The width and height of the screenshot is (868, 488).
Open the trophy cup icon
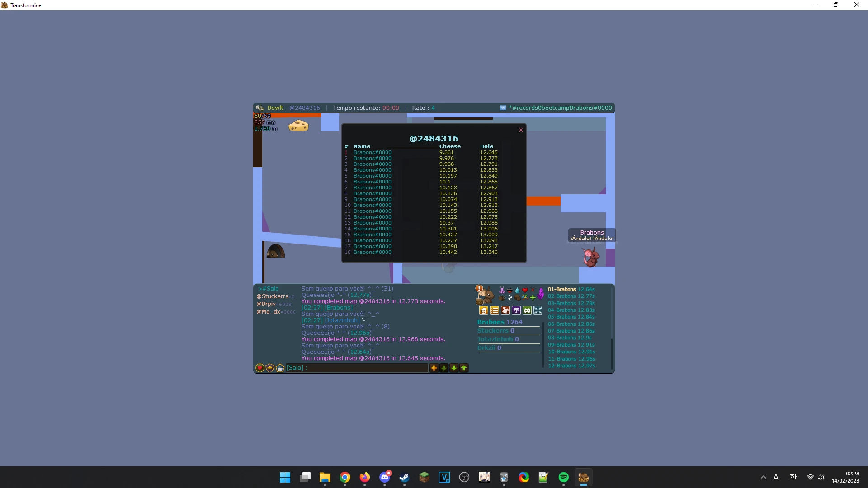516,310
